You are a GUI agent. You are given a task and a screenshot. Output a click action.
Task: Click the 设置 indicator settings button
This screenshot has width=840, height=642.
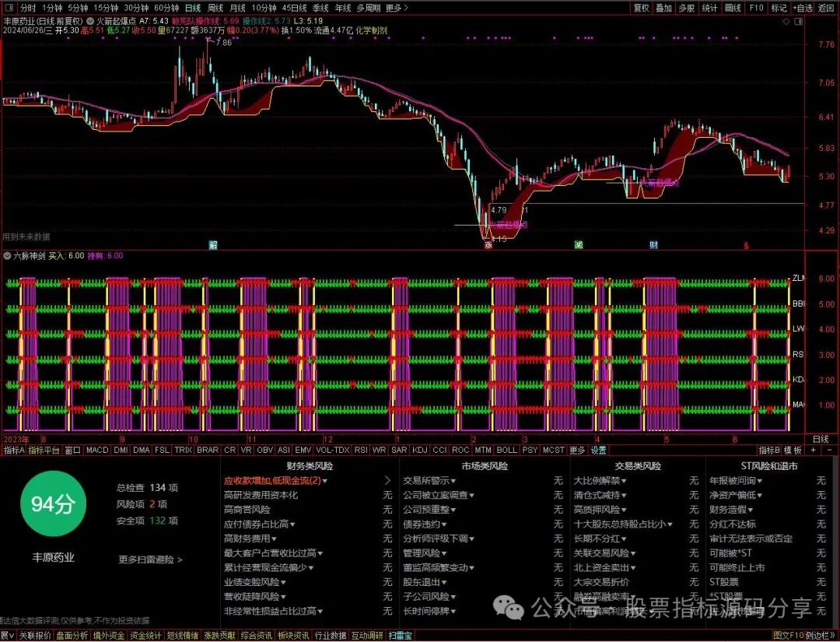click(x=598, y=450)
